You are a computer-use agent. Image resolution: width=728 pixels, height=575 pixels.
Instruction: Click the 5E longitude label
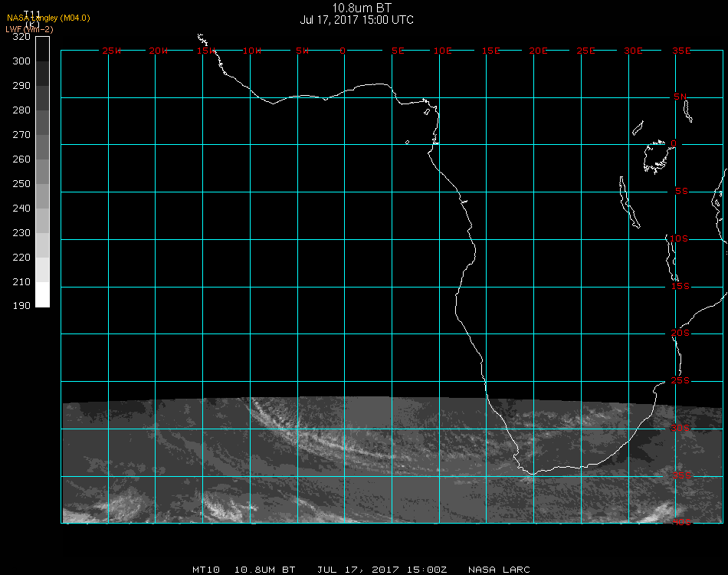pos(398,51)
